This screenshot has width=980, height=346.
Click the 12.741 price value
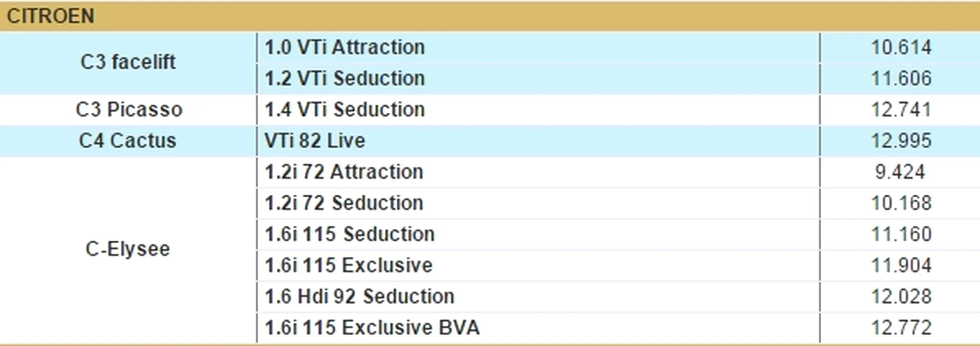(901, 109)
